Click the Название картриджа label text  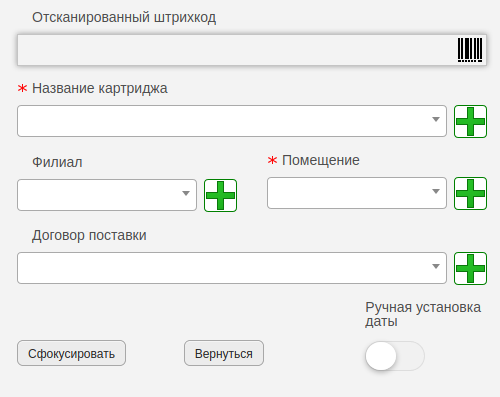(100, 88)
